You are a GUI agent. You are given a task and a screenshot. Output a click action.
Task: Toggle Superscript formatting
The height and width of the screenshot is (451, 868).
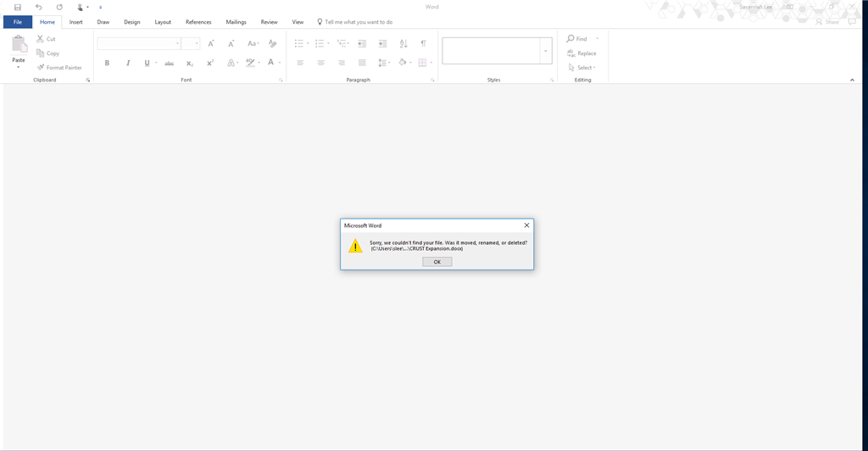coord(210,63)
